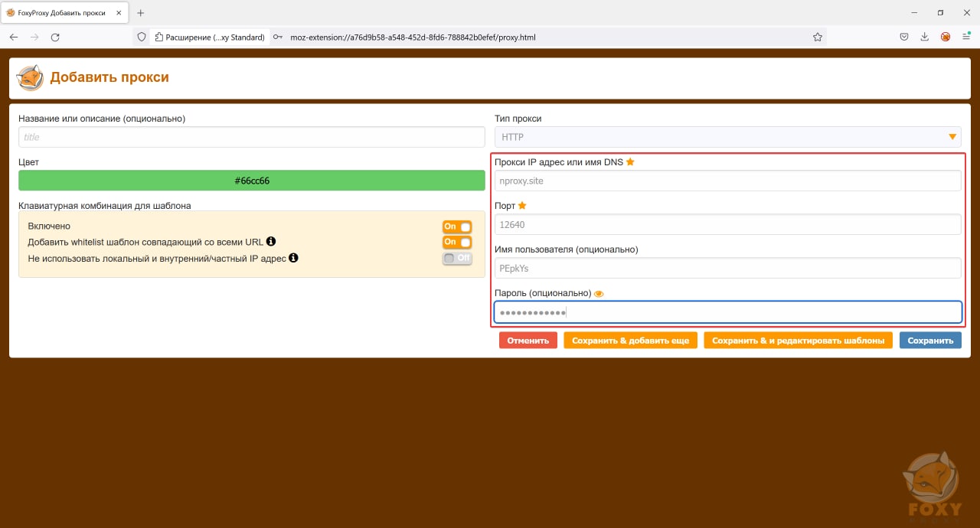Click the green #66cc66 color swatch
Screen dimensions: 980x528
[x=252, y=181]
